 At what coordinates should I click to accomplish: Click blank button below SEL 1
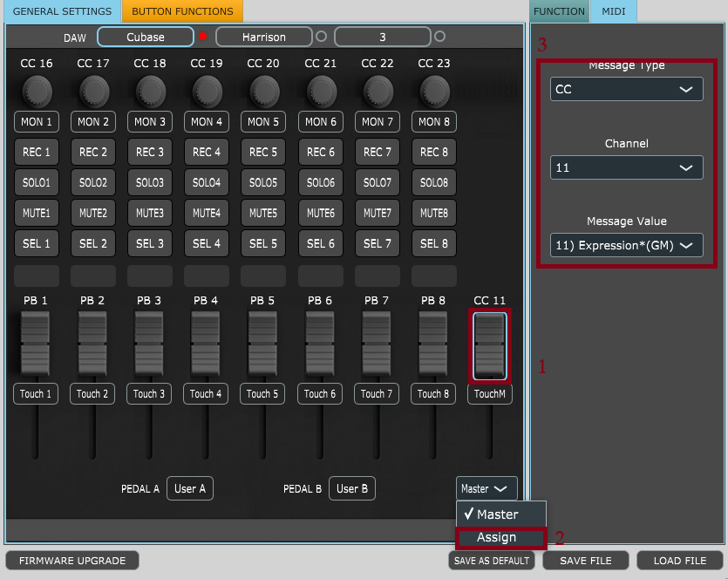pyautogui.click(x=37, y=276)
